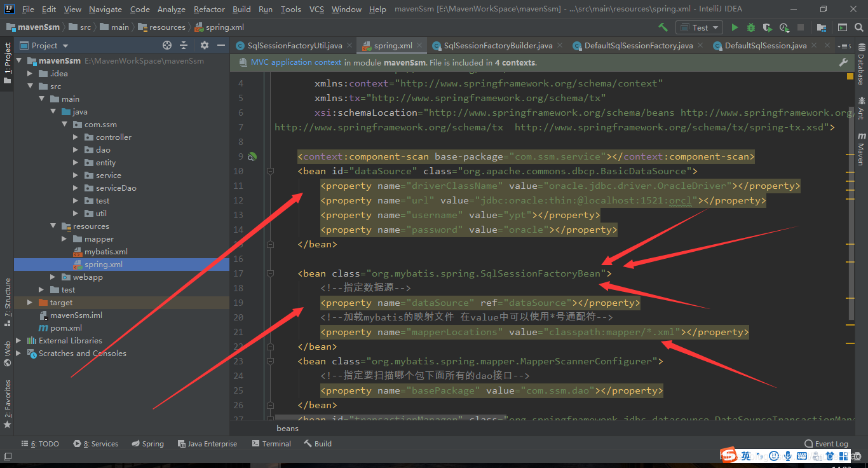Image resolution: width=868 pixels, height=468 pixels.
Task: Select pom.xml in the project tree
Action: click(66, 328)
